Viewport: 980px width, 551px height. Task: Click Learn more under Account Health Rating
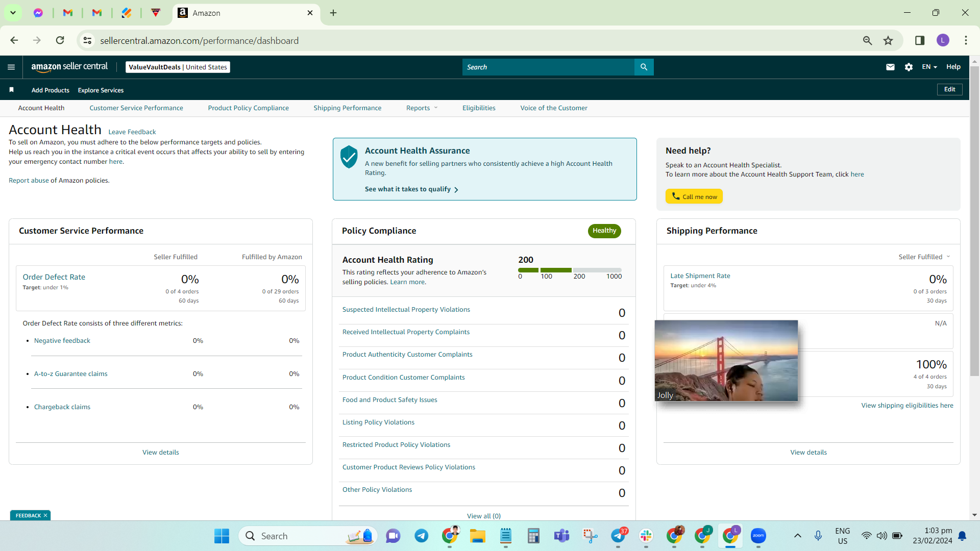pos(407,282)
